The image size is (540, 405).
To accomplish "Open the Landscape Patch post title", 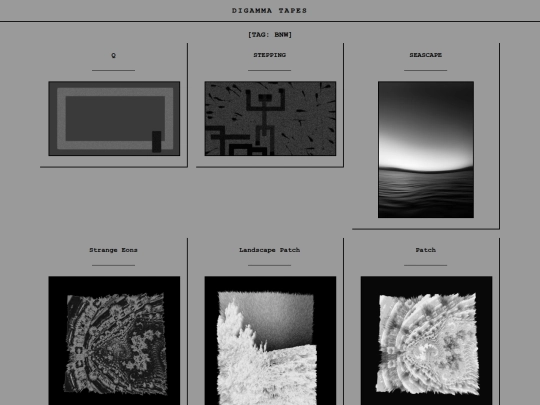I will 270,250.
